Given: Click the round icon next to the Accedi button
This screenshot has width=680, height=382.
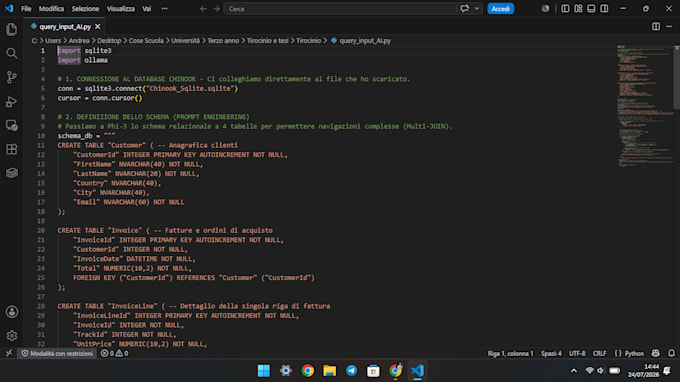Looking at the screenshot, I should [x=545, y=9].
